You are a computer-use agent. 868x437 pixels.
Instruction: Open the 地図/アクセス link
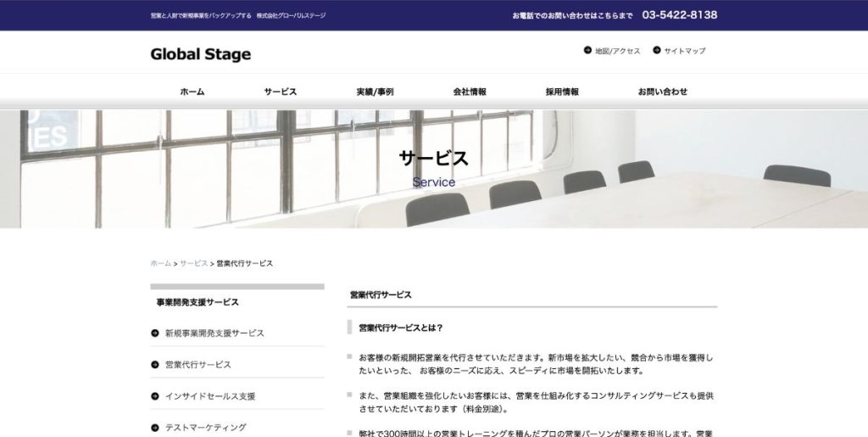[617, 51]
